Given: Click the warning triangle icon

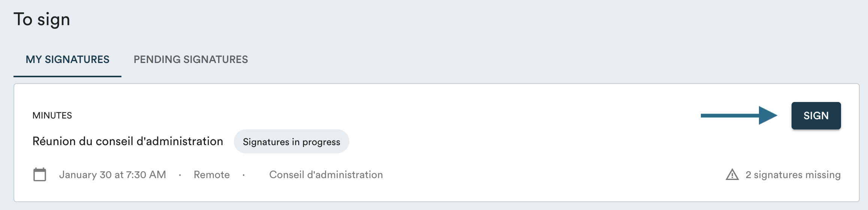Looking at the screenshot, I should pyautogui.click(x=732, y=175).
